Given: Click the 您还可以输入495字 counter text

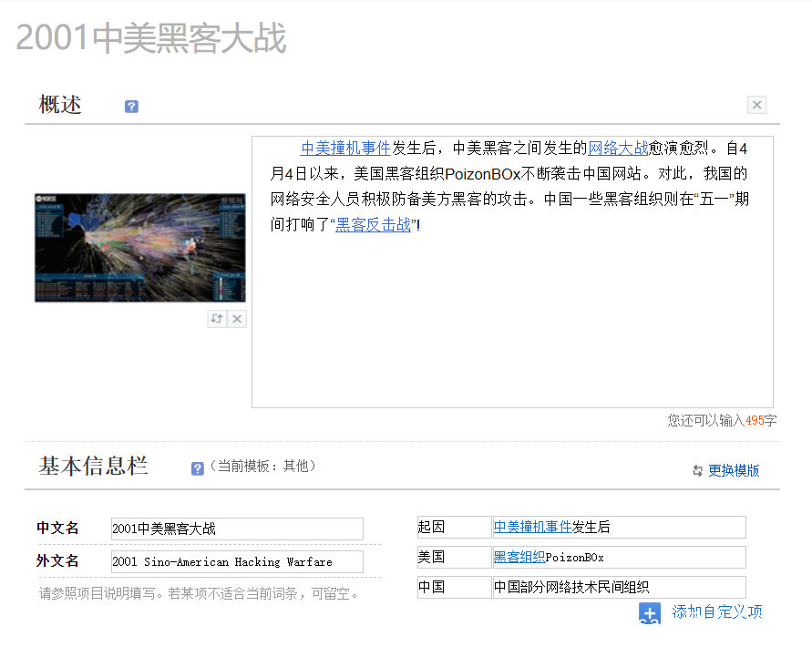Looking at the screenshot, I should [722, 420].
